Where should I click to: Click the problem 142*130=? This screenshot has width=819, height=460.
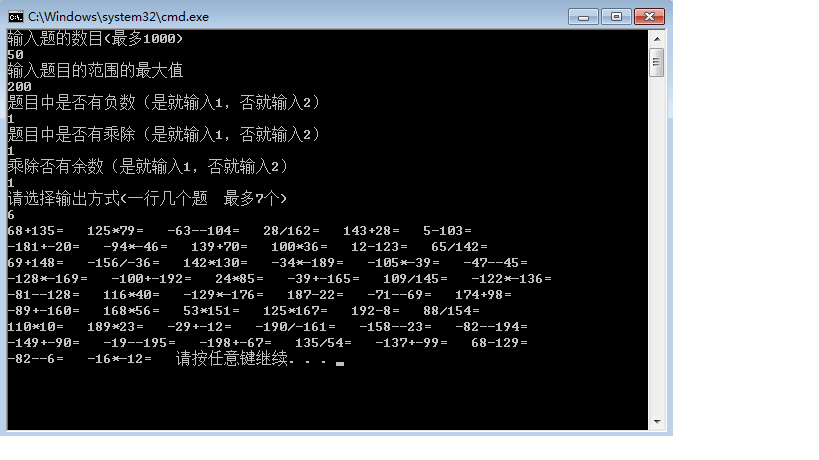click(215, 263)
